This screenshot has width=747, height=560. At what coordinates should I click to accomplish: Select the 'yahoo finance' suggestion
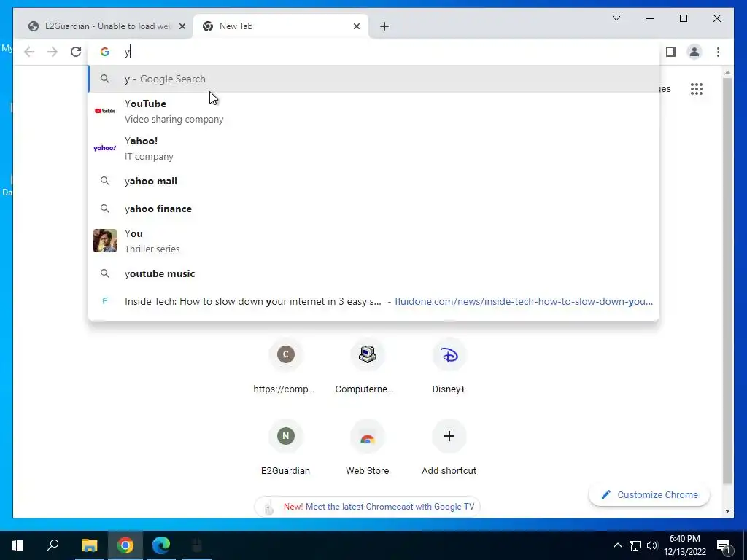(373, 209)
